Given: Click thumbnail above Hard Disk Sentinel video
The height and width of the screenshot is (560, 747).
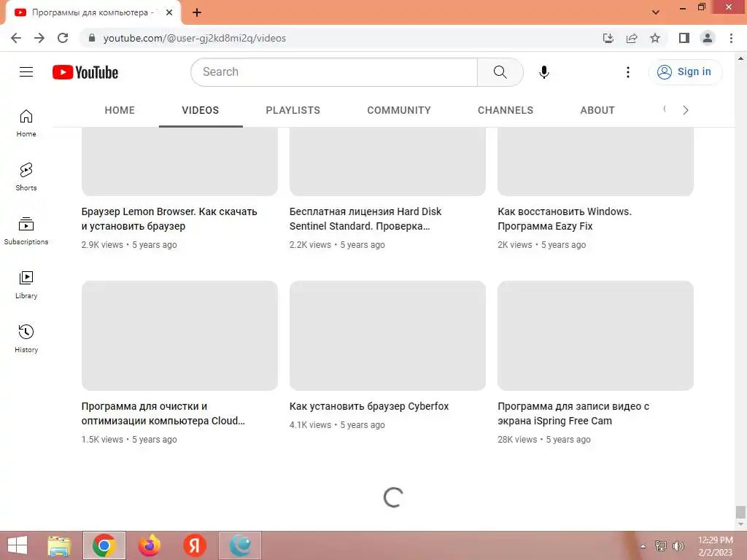Looking at the screenshot, I should pyautogui.click(x=388, y=161).
